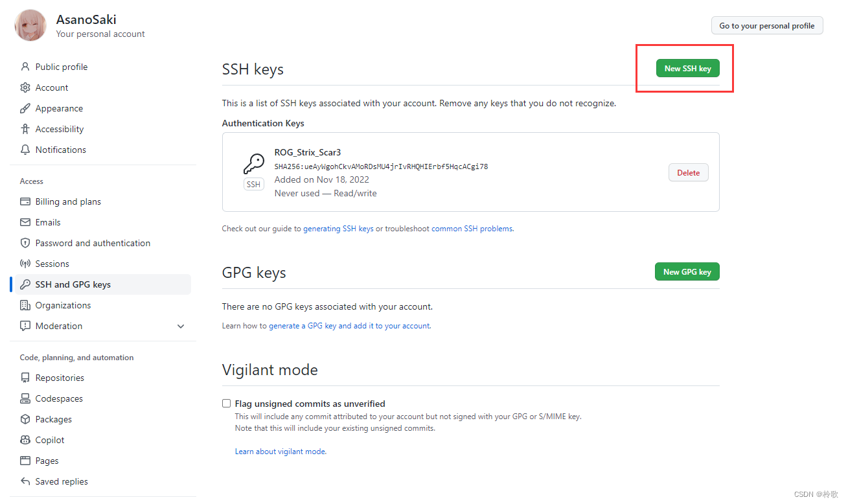Open SSH and GPG keys settings
Image resolution: width=848 pixels, height=504 pixels.
pos(73,284)
